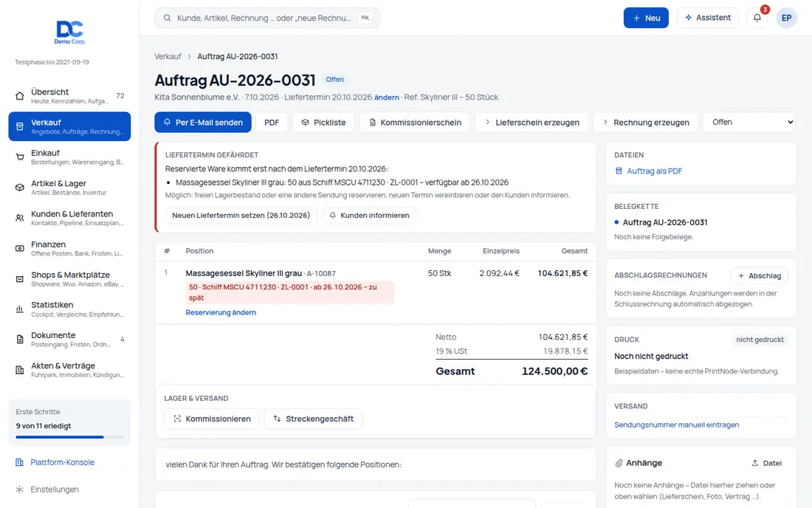Screen dimensions: 812x508
Task: Generate the Pickliste
Action: point(323,123)
